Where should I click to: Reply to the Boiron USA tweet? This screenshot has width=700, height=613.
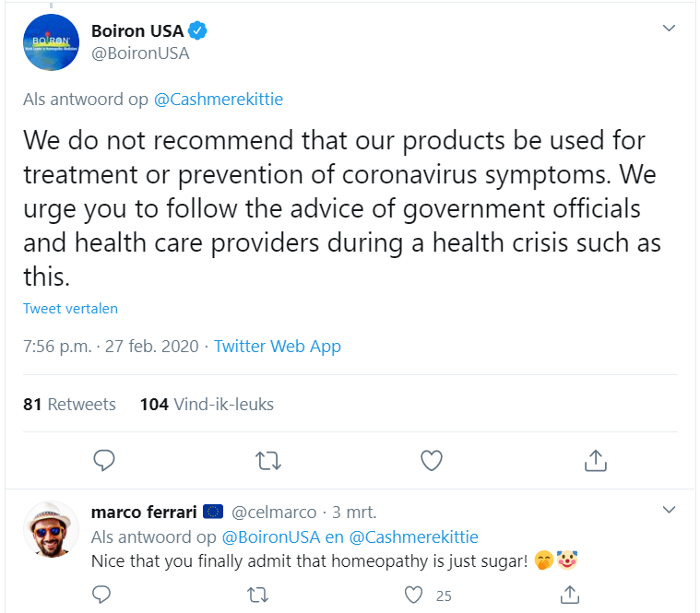105,459
